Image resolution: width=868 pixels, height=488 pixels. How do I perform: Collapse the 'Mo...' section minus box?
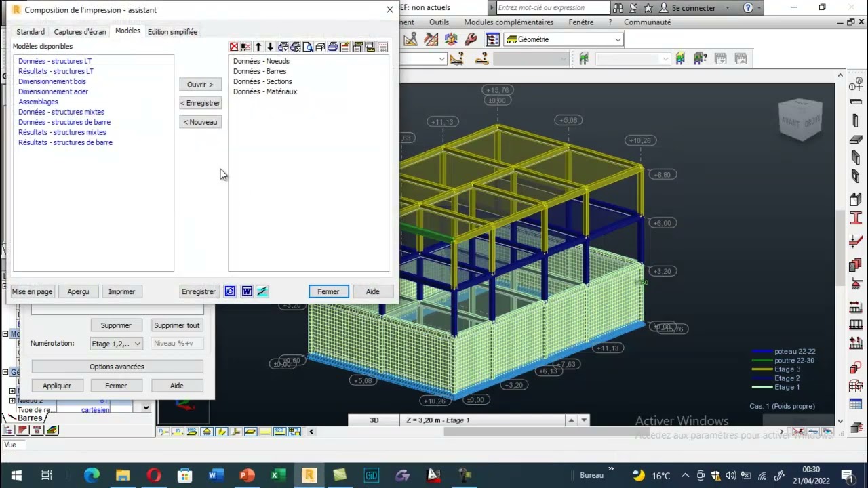(5, 334)
